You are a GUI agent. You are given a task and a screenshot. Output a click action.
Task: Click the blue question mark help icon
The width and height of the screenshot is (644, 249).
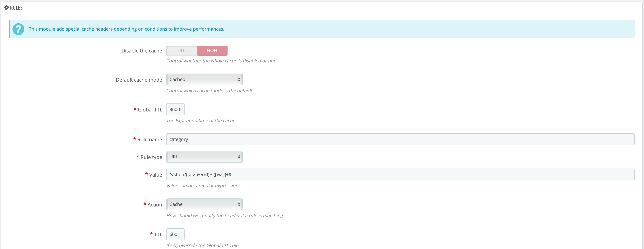pos(19,29)
